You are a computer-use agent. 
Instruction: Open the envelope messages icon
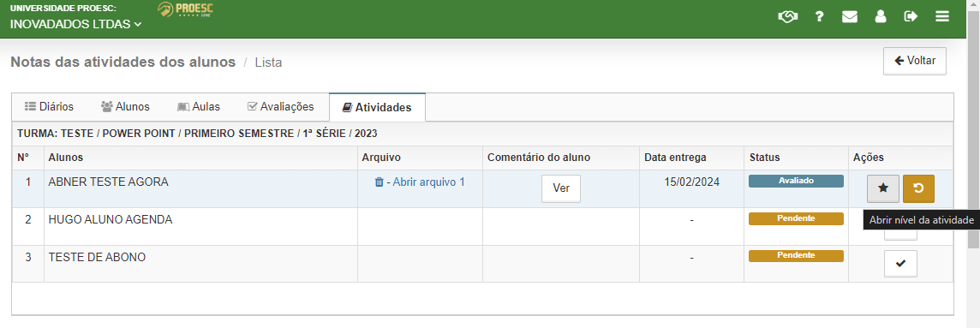click(850, 17)
